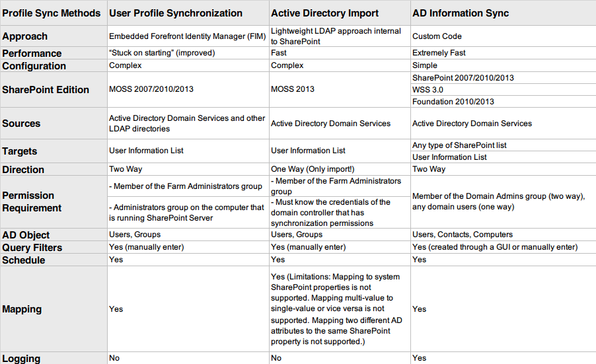Click the 'Stuck on starting (improved)' cell
This screenshot has height=364, width=596.
tap(188, 53)
